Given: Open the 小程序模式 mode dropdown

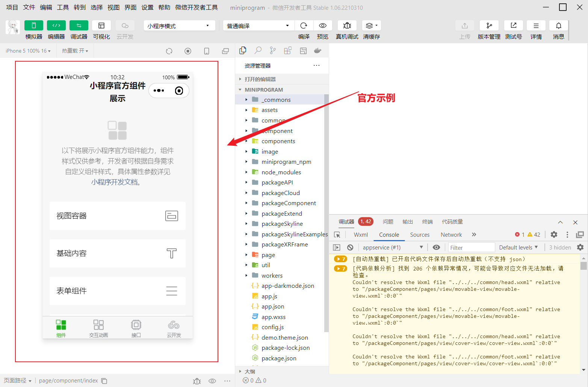Looking at the screenshot, I should pos(179,26).
